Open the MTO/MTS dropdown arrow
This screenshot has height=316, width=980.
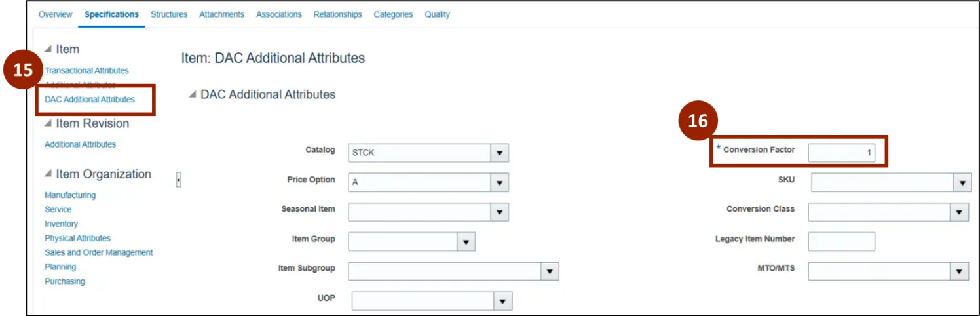click(960, 271)
